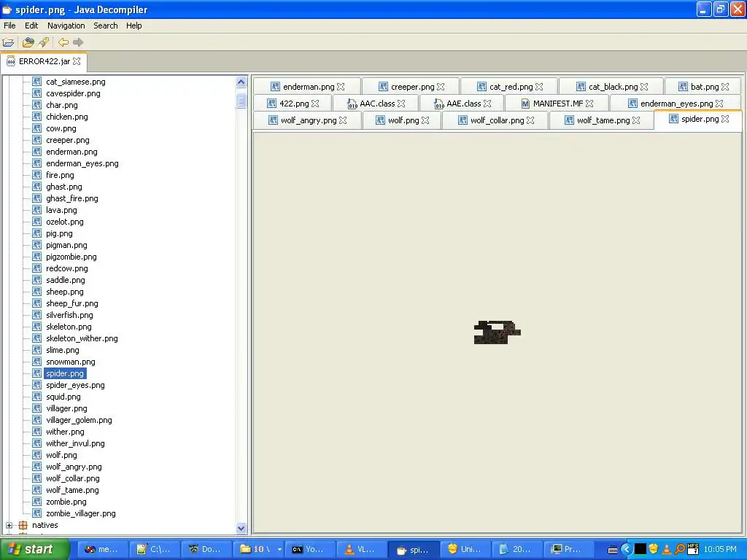Click image icon beside cow.png

[x=36, y=128]
